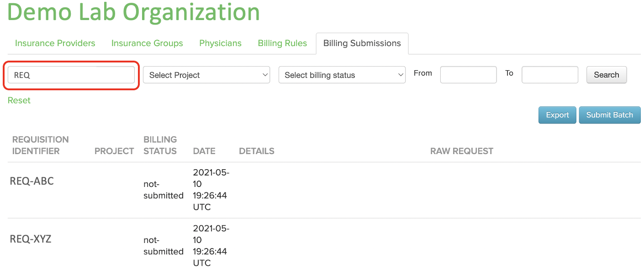Click the To date field
This screenshot has height=269, width=644.
click(550, 75)
